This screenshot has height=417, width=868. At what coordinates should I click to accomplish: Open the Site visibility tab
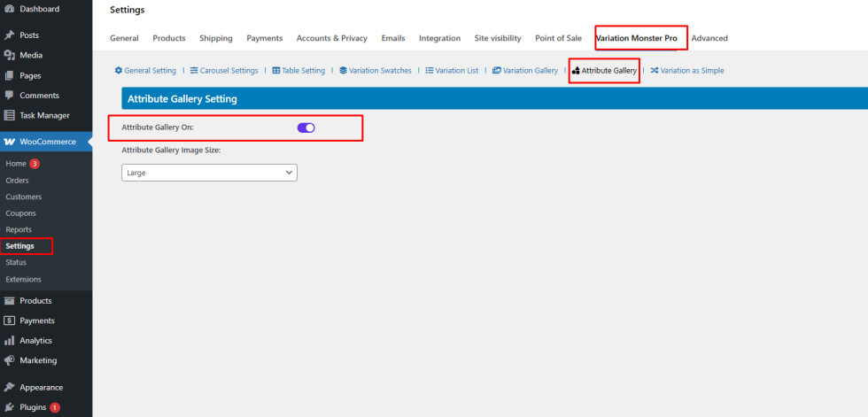498,38
